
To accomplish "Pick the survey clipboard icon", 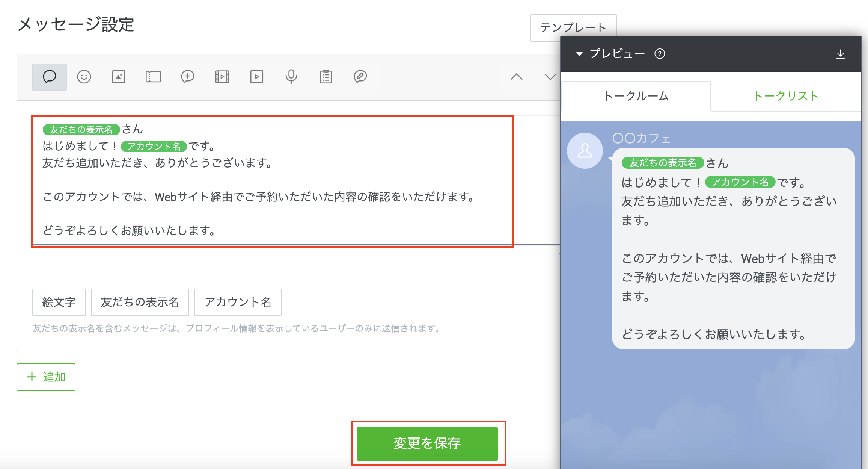I will (326, 77).
